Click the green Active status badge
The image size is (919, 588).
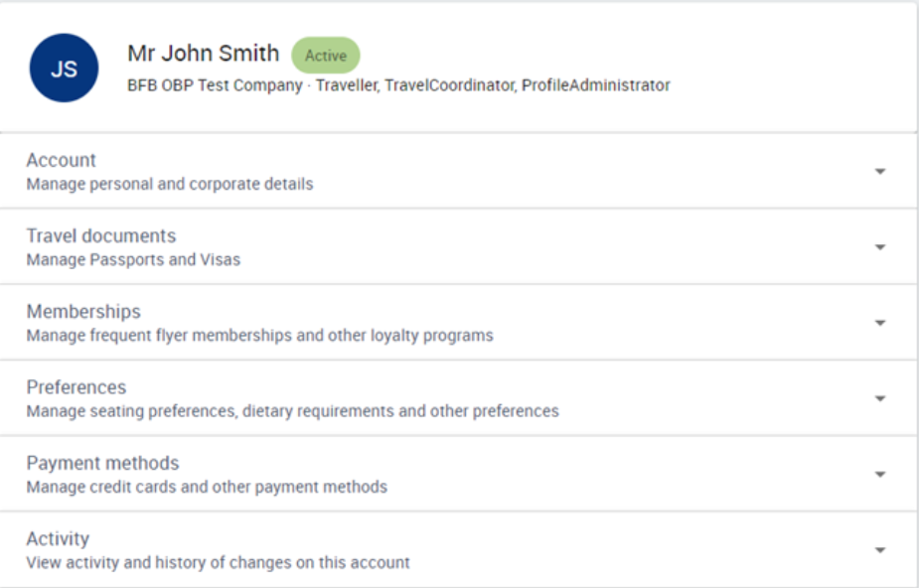pyautogui.click(x=326, y=55)
